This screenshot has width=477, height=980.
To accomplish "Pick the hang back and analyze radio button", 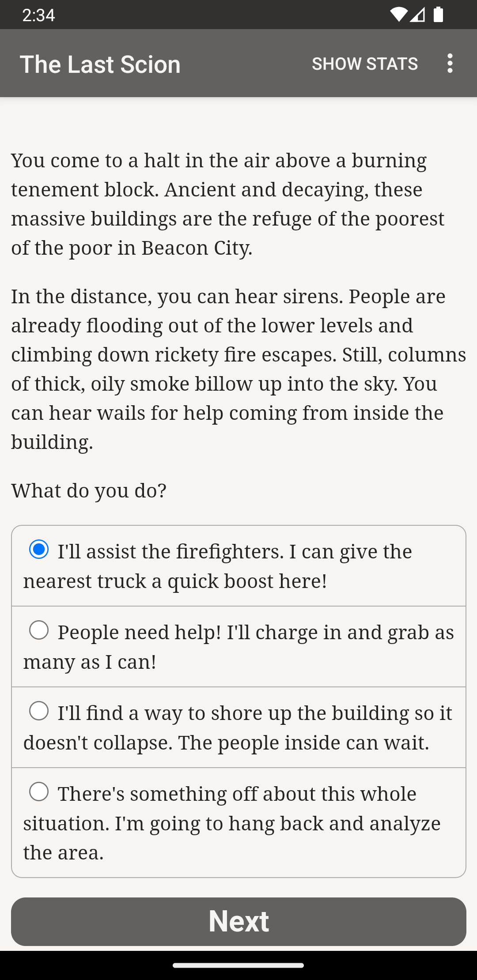I will [39, 792].
